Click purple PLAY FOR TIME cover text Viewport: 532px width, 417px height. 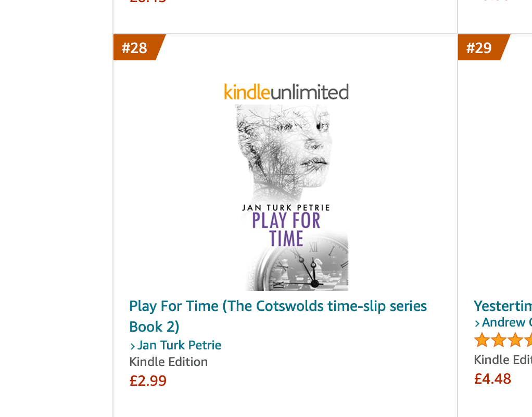pos(286,229)
